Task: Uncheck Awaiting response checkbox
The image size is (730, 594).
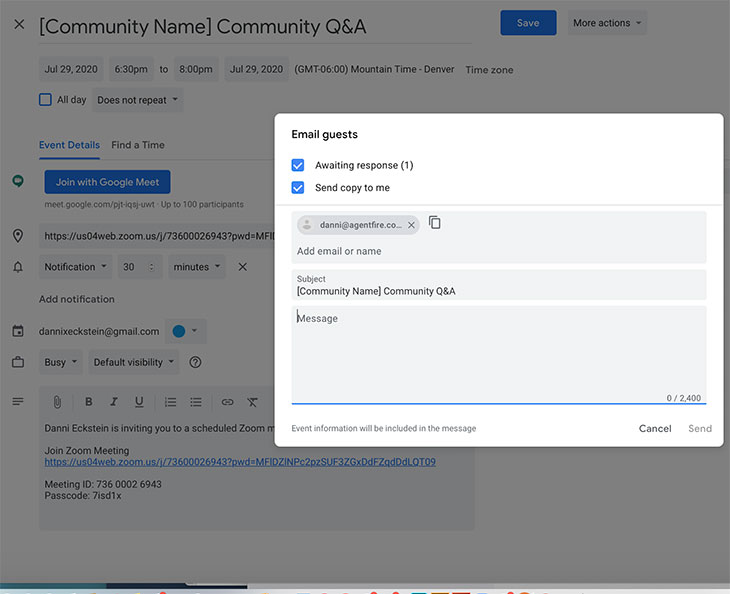Action: tap(298, 165)
